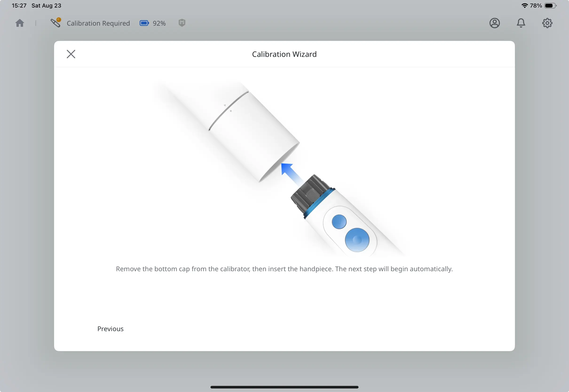
Task: Tap the Calibration Required status label
Action: pyautogui.click(x=98, y=23)
